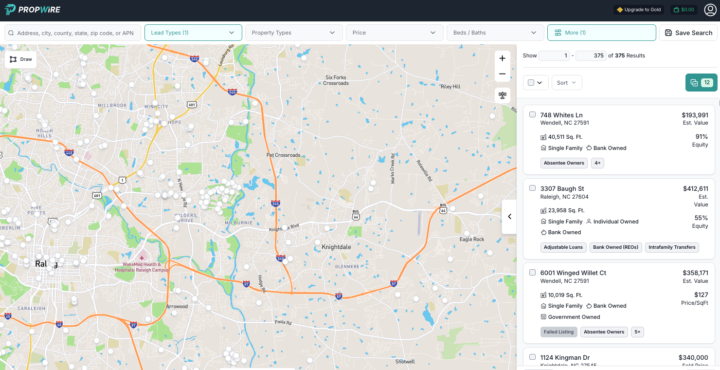Viewport: 720px width, 370px height.
Task: Open 3307 Baugh St listing
Action: [562, 189]
